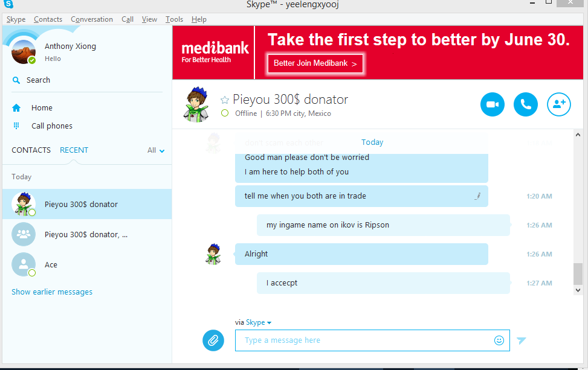Click the Home house icon
The height and width of the screenshot is (370, 588).
pyautogui.click(x=16, y=108)
